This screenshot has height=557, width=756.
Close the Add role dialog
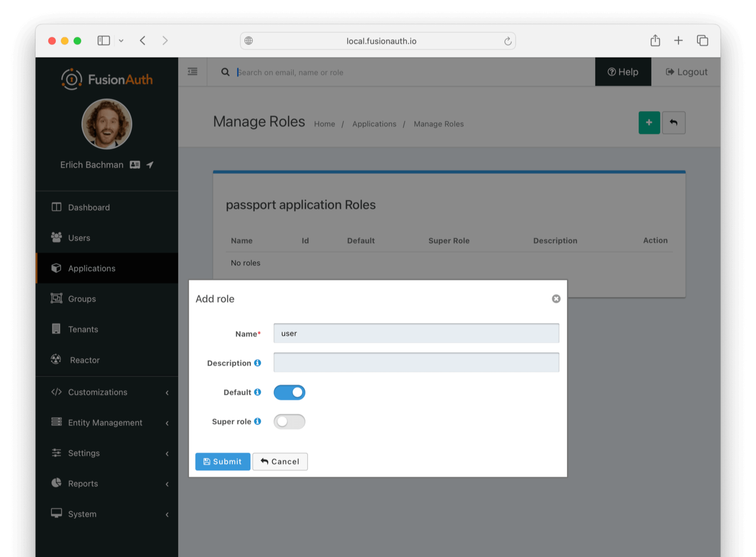pos(556,299)
